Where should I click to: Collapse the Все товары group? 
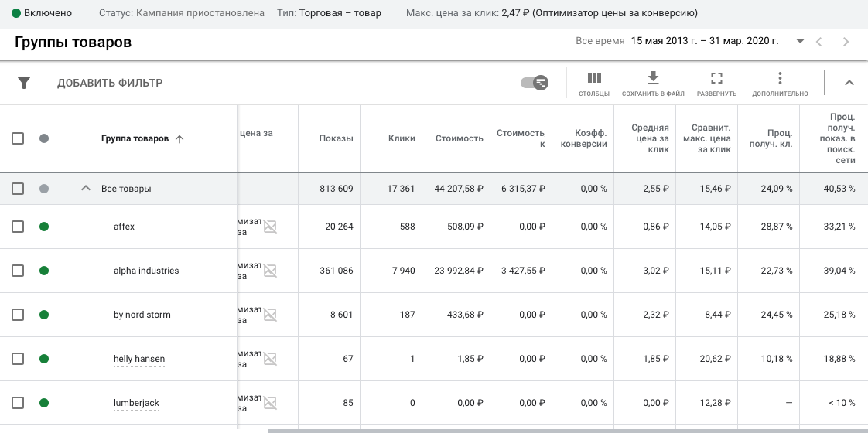pos(85,188)
